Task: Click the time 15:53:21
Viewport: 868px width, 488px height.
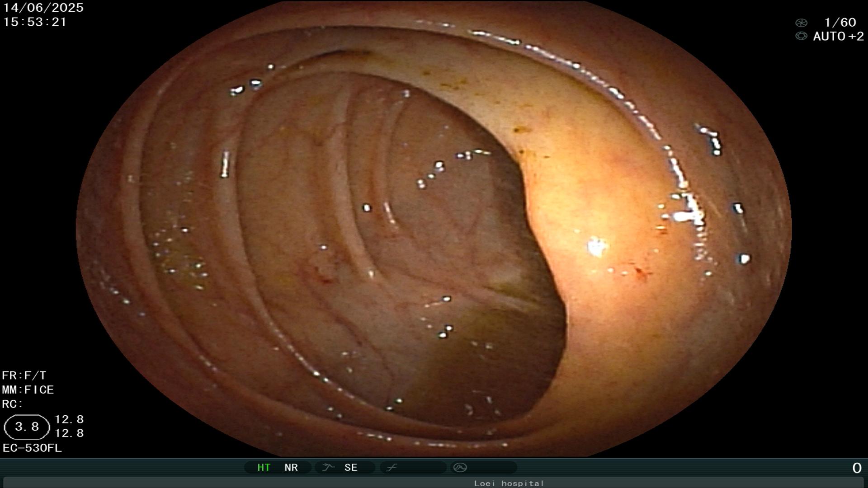Action: (35, 22)
